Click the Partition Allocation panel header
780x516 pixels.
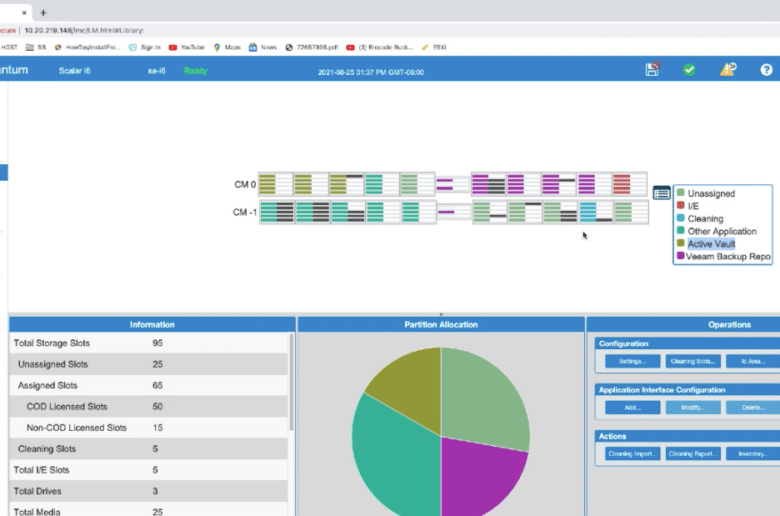point(441,324)
